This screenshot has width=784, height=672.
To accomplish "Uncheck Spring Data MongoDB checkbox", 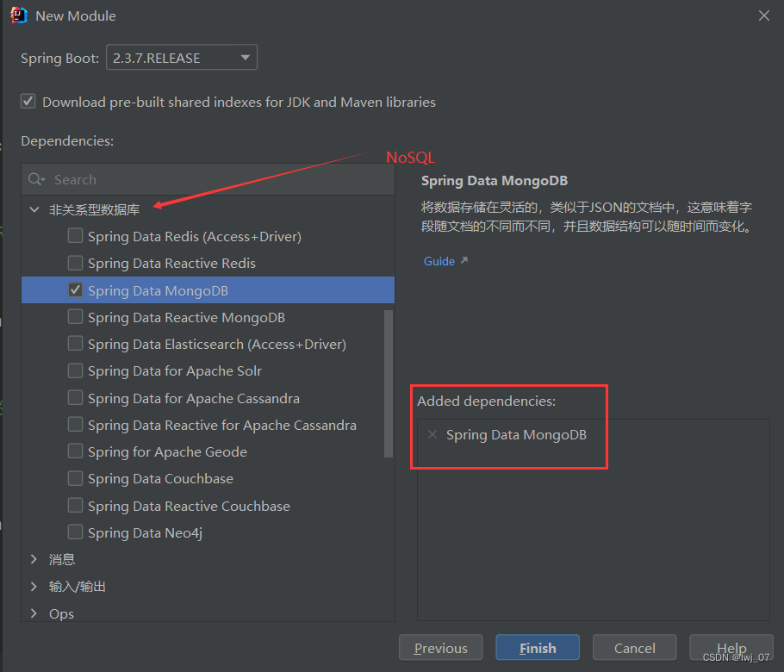I will (x=76, y=290).
